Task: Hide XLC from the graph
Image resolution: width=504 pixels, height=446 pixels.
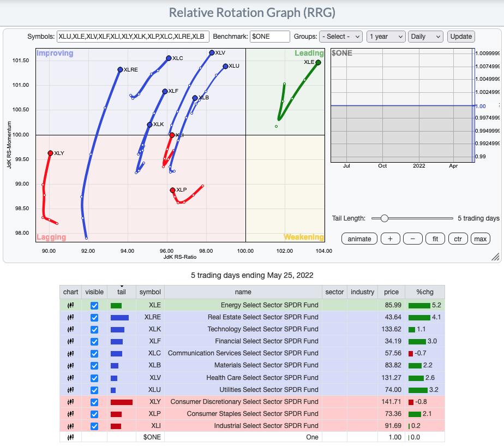Action: 94,354
